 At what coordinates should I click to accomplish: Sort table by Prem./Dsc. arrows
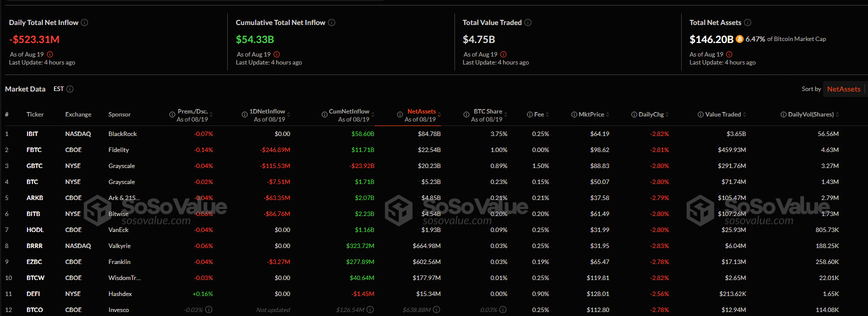211,114
